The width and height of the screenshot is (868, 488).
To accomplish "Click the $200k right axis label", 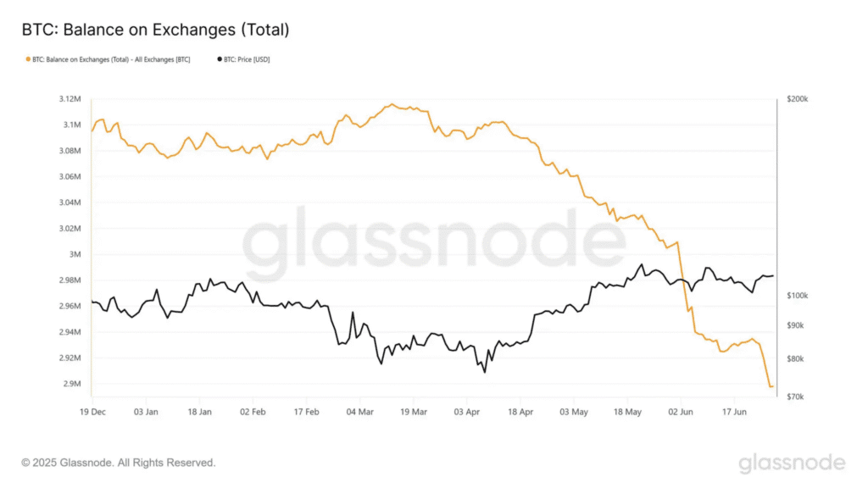I will 798,99.
